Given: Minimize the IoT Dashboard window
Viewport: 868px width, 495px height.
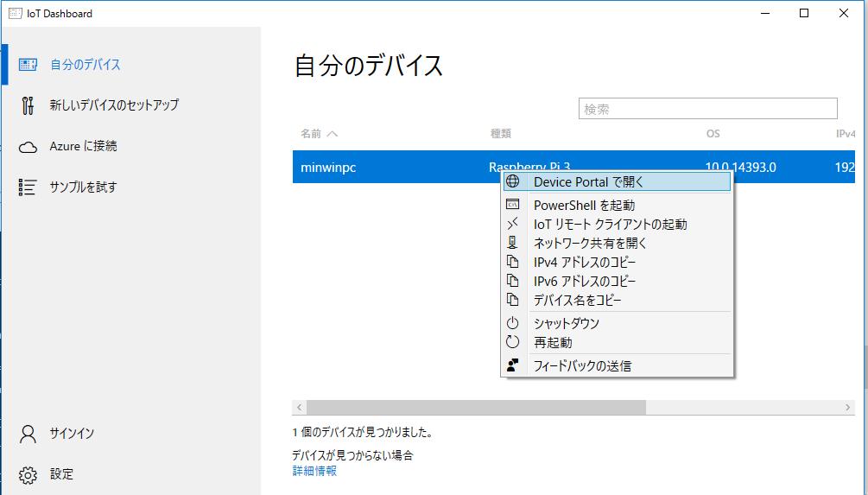Looking at the screenshot, I should point(765,13).
